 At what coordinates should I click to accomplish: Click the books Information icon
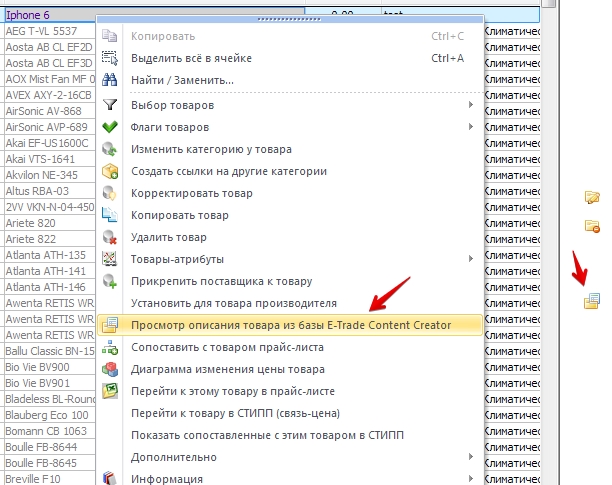110,478
